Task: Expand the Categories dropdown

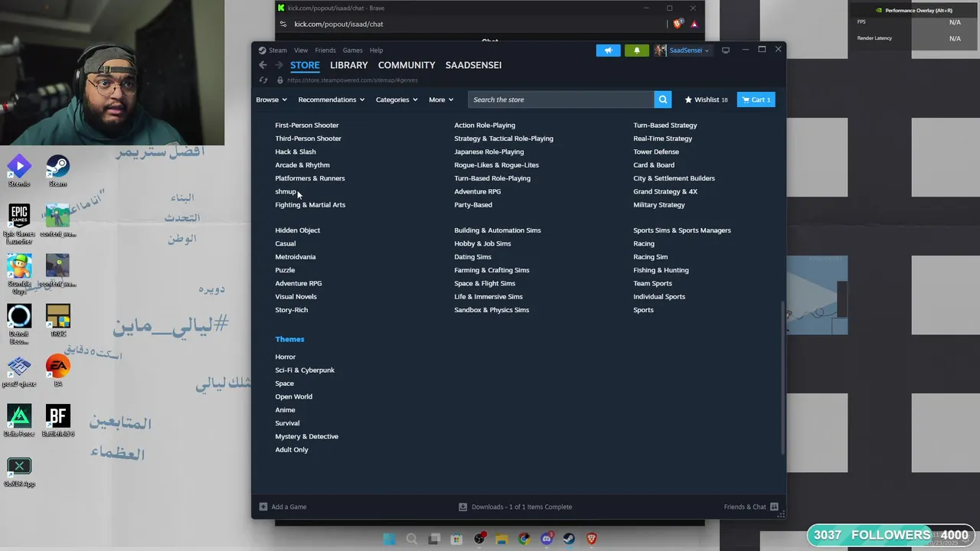Action: tap(397, 99)
